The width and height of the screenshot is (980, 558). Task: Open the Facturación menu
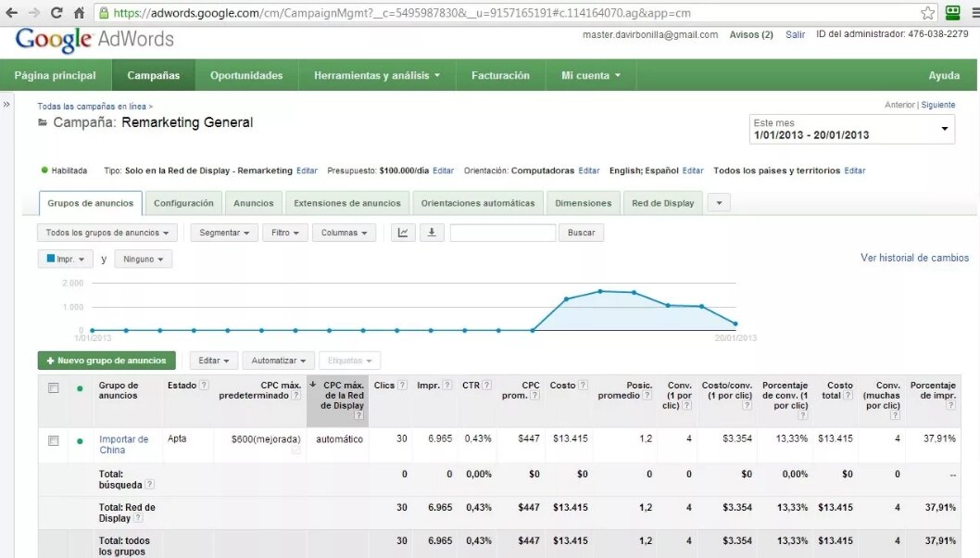500,75
